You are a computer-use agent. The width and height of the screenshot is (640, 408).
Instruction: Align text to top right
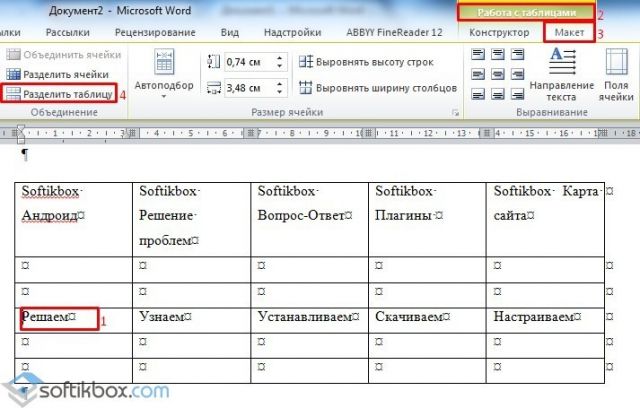pos(517,54)
